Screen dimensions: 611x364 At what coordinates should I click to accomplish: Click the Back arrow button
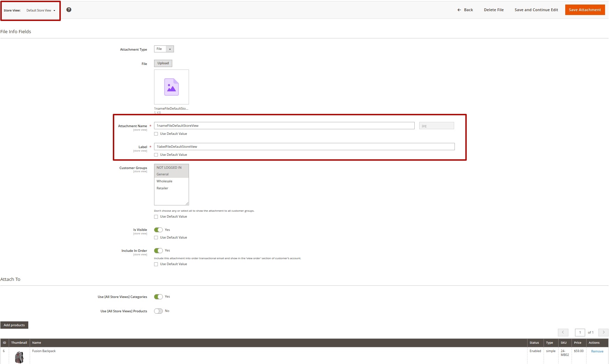(465, 10)
